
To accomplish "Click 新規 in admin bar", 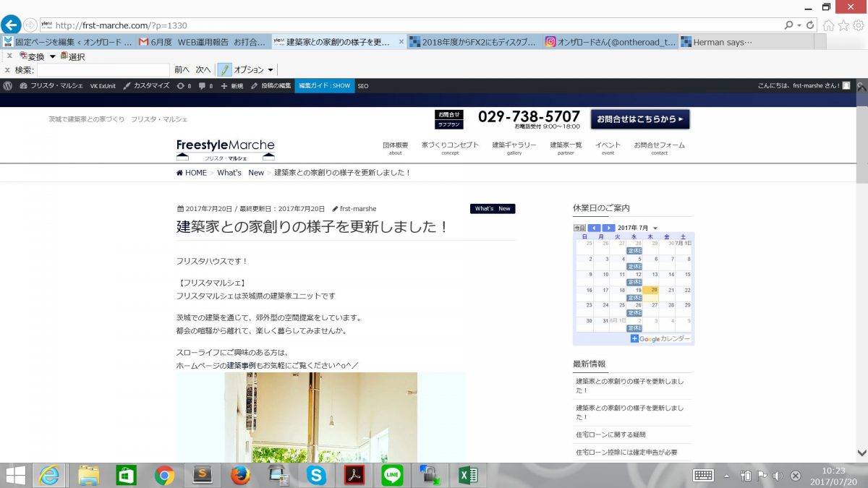I will coord(232,85).
